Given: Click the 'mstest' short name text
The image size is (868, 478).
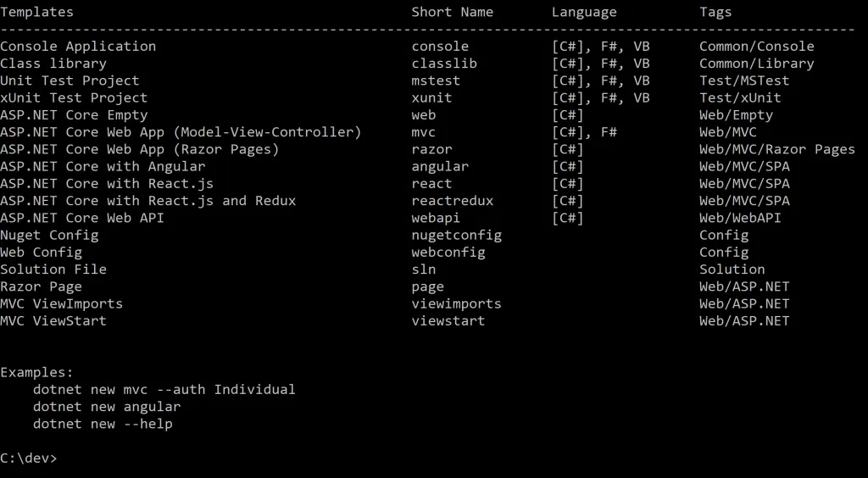Looking at the screenshot, I should coord(436,81).
